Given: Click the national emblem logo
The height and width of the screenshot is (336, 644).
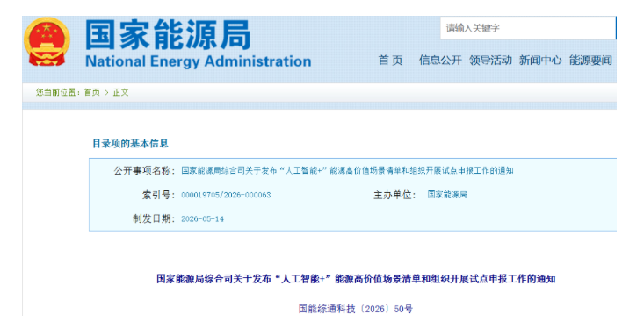Looking at the screenshot, I should (47, 42).
